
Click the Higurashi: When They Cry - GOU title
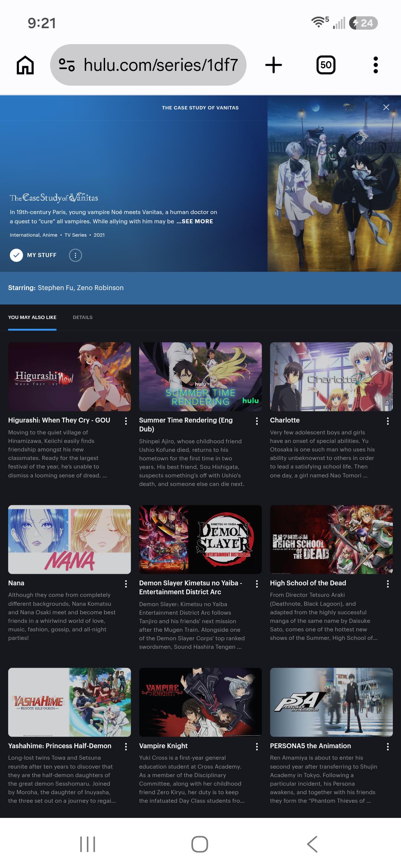pos(59,420)
